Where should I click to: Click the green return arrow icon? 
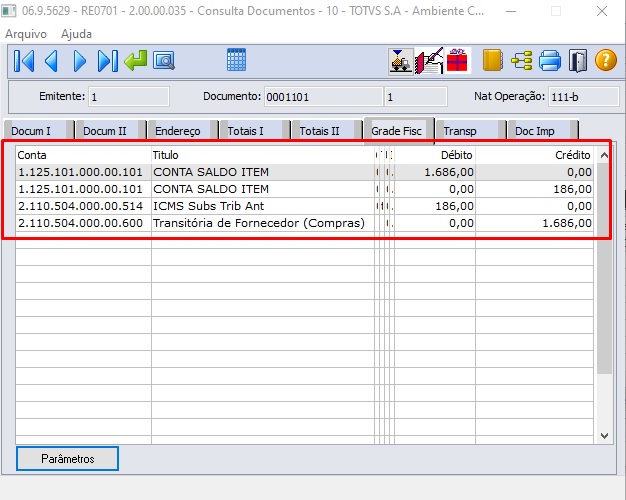click(x=136, y=60)
